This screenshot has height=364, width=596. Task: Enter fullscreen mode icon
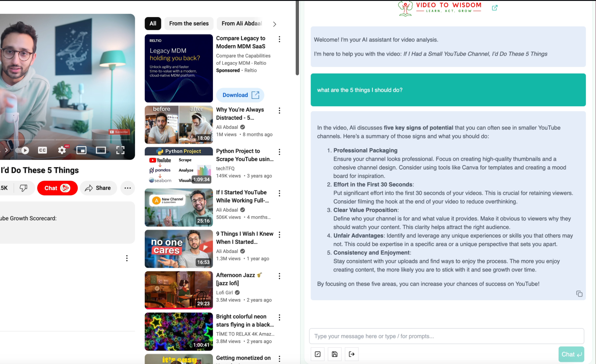(x=120, y=150)
